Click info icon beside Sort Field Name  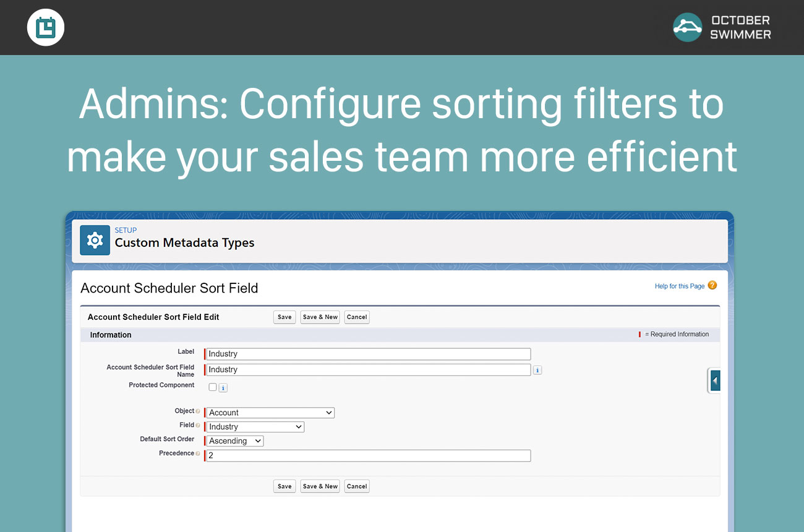click(x=537, y=370)
